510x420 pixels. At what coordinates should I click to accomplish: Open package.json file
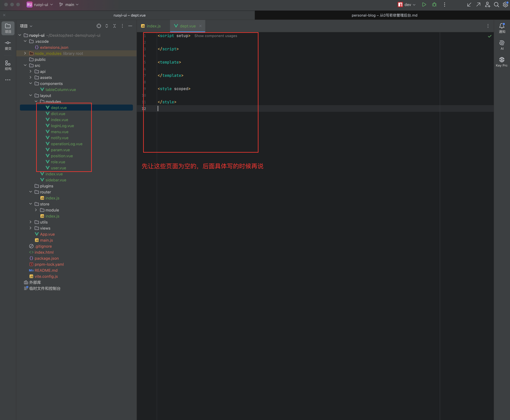(x=46, y=258)
